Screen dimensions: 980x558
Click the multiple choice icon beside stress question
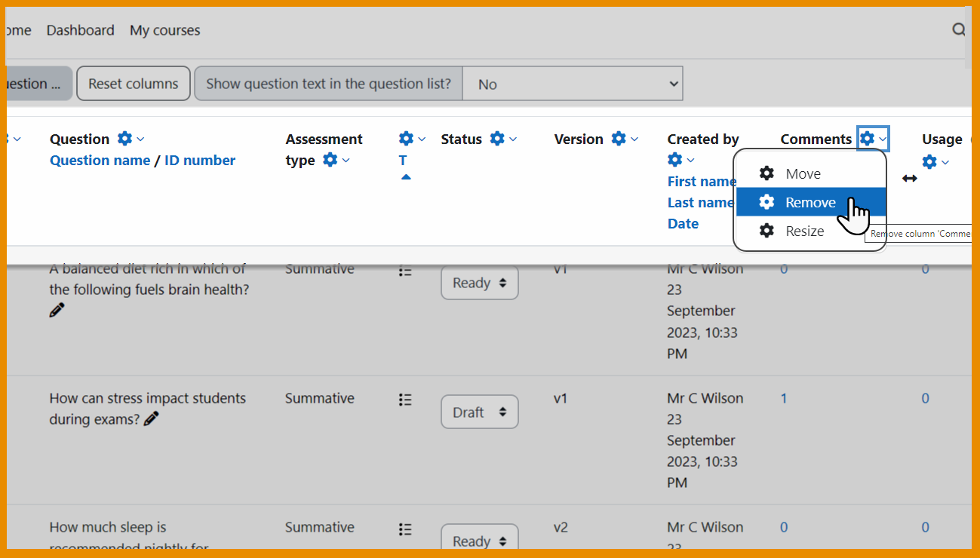(x=405, y=400)
